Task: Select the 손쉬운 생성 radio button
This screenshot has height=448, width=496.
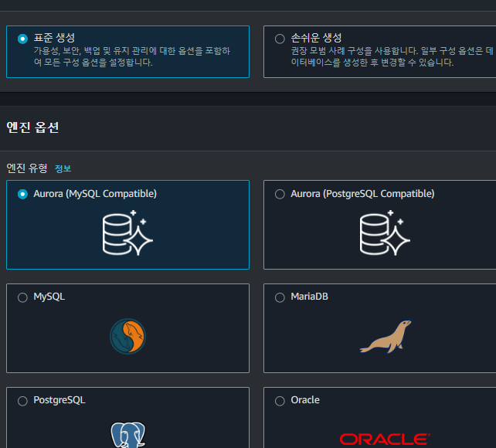Action: point(280,39)
